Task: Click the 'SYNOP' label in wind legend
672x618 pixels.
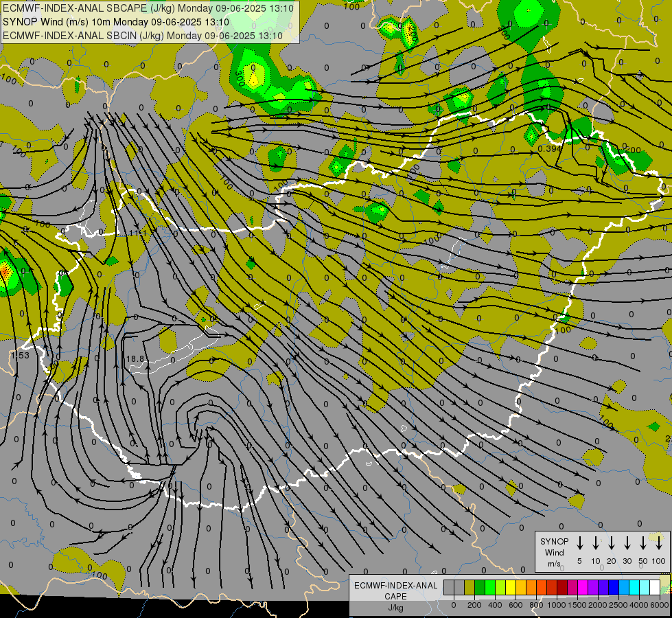Action: 554,541
